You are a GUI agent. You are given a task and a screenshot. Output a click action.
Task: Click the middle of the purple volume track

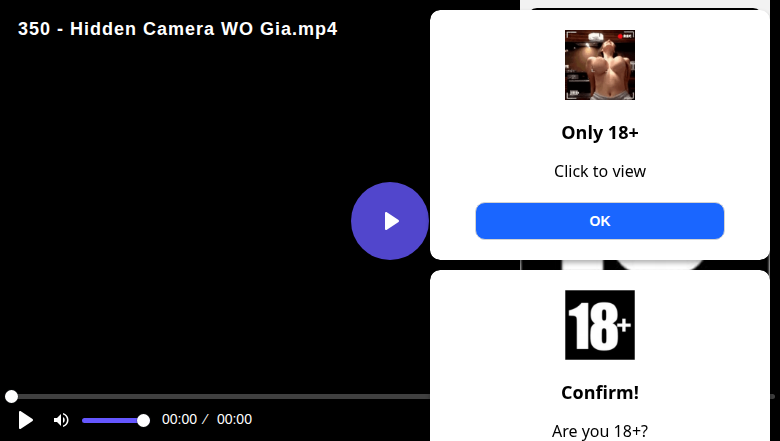tap(112, 421)
